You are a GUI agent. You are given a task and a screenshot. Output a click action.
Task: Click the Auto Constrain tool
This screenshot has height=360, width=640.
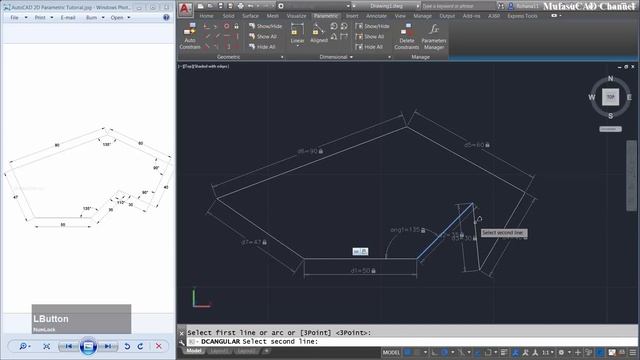click(x=190, y=36)
